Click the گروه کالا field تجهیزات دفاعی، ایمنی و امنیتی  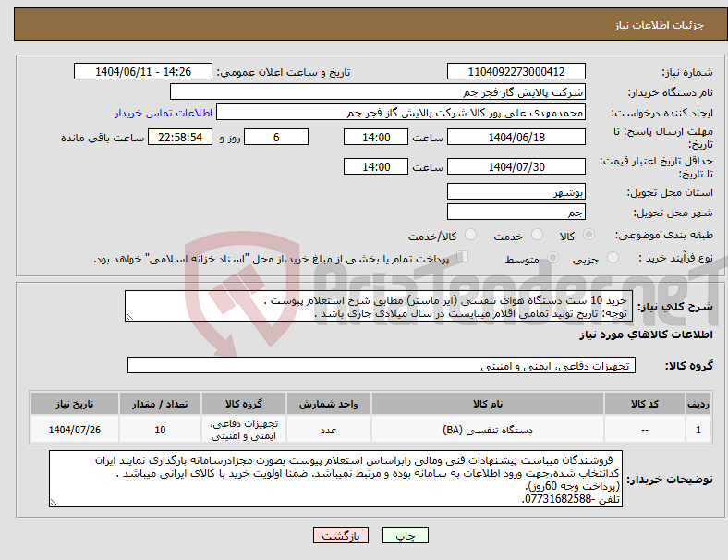pos(382,365)
